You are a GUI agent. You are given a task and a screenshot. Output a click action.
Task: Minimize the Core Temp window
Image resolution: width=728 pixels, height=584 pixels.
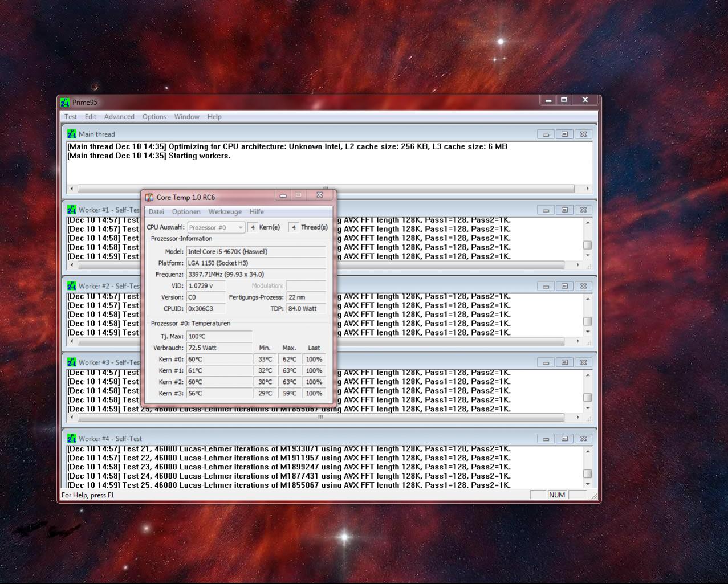click(x=283, y=195)
